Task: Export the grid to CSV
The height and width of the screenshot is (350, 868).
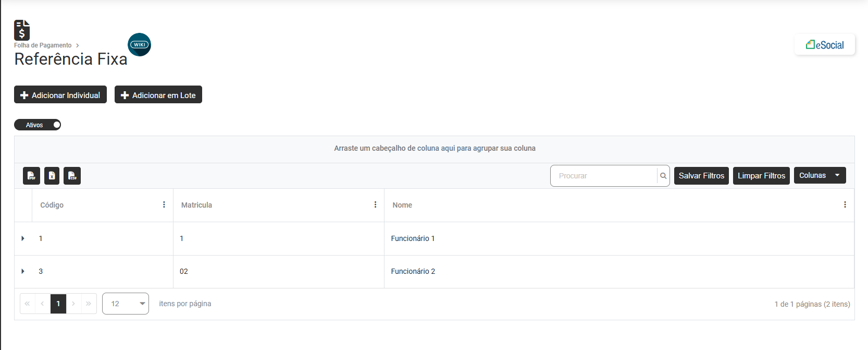Action: 72,176
